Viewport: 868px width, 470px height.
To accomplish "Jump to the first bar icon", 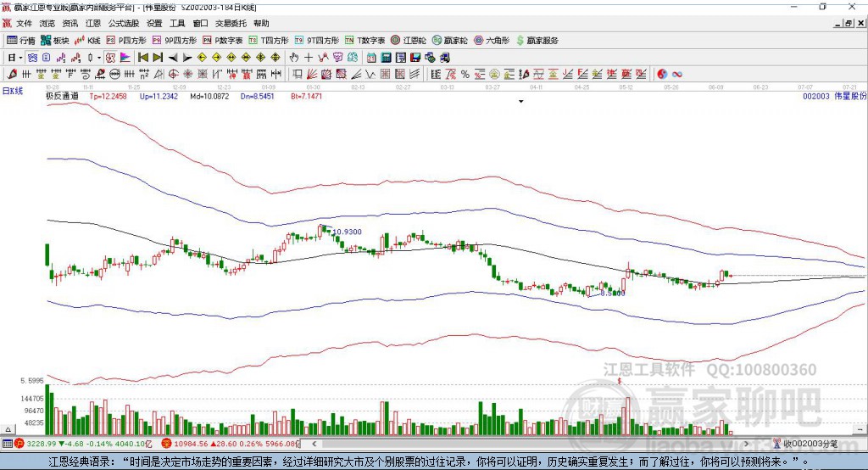I will (x=142, y=58).
